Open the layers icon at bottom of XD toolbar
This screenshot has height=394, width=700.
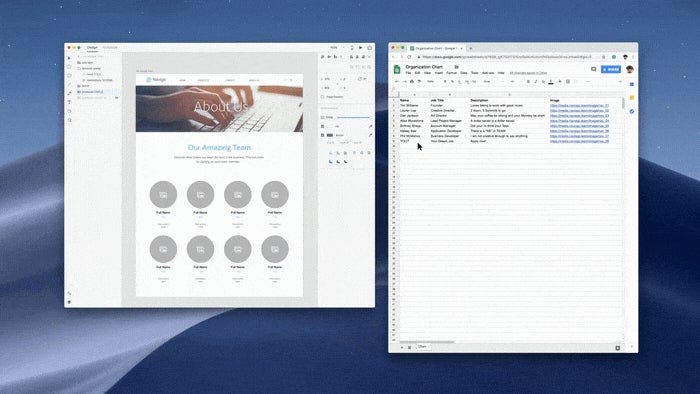[69, 302]
